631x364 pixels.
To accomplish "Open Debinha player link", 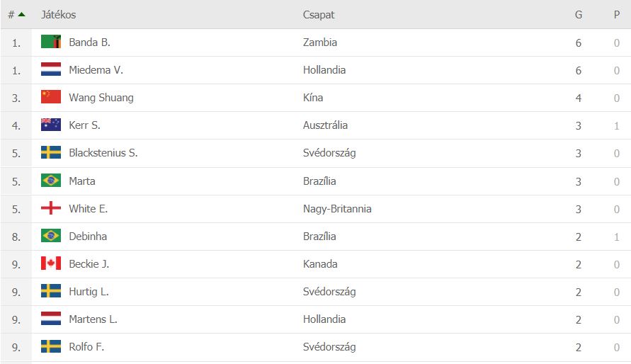I will coord(88,236).
